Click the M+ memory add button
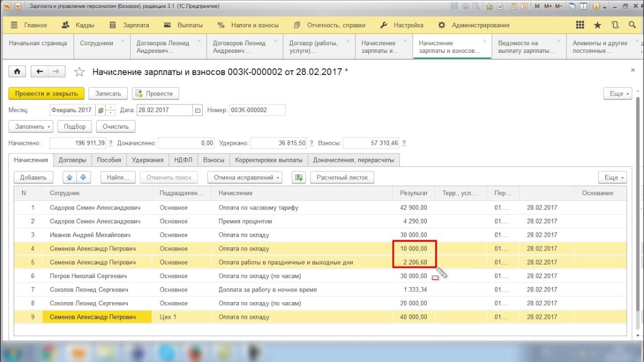 pos(548,6)
